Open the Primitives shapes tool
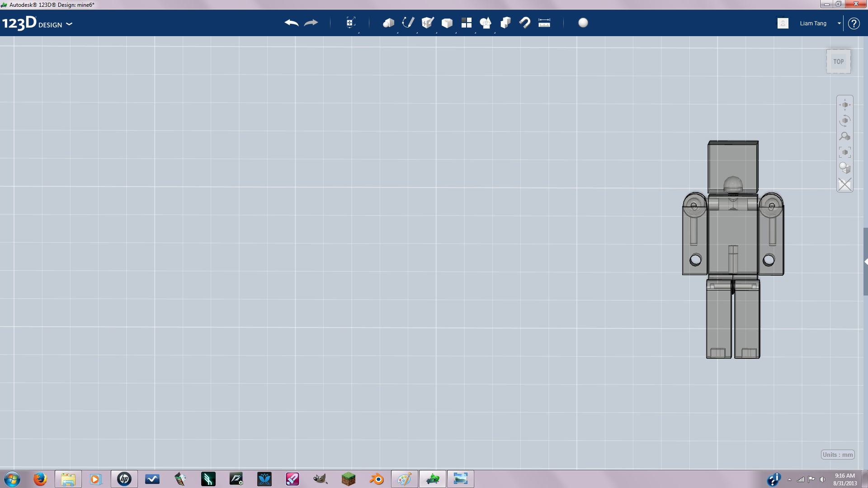The width and height of the screenshot is (868, 488). coord(388,23)
